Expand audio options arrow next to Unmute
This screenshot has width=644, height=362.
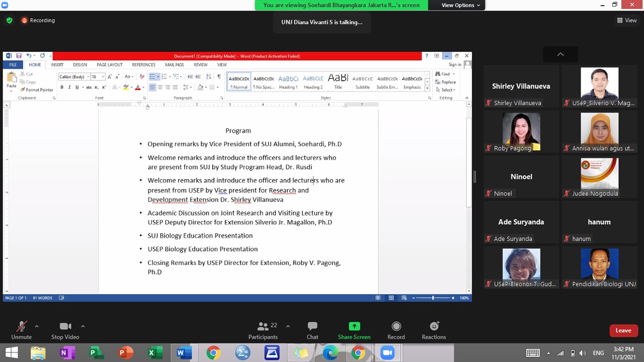(36, 326)
